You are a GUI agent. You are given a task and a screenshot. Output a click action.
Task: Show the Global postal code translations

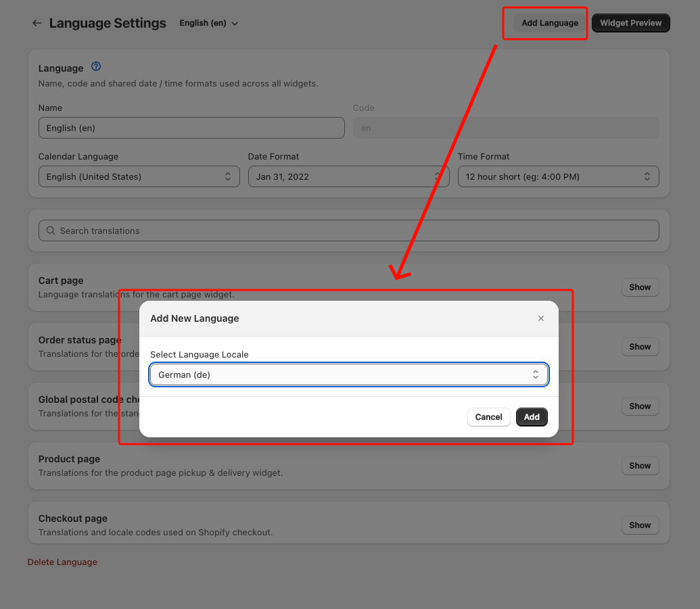click(640, 406)
